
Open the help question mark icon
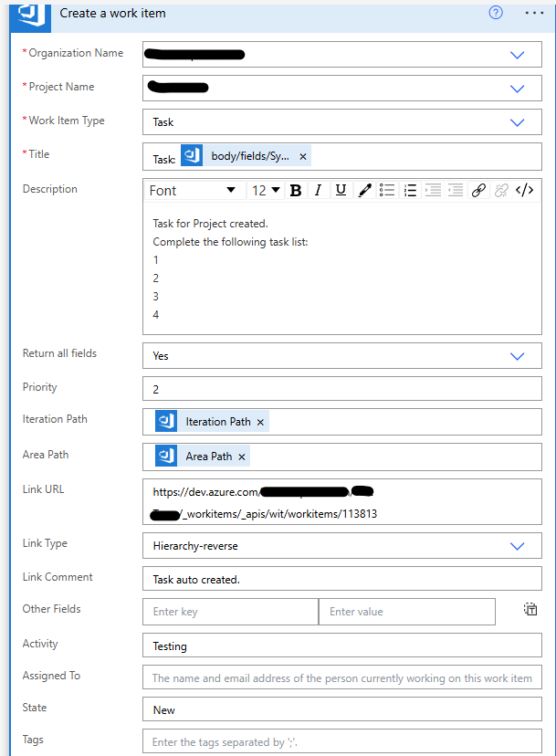pos(496,13)
